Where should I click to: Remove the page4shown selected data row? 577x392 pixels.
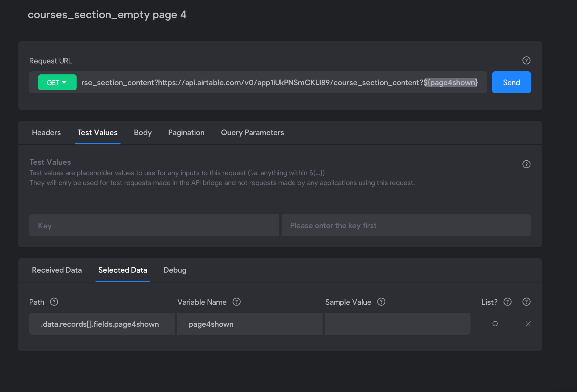pyautogui.click(x=528, y=324)
